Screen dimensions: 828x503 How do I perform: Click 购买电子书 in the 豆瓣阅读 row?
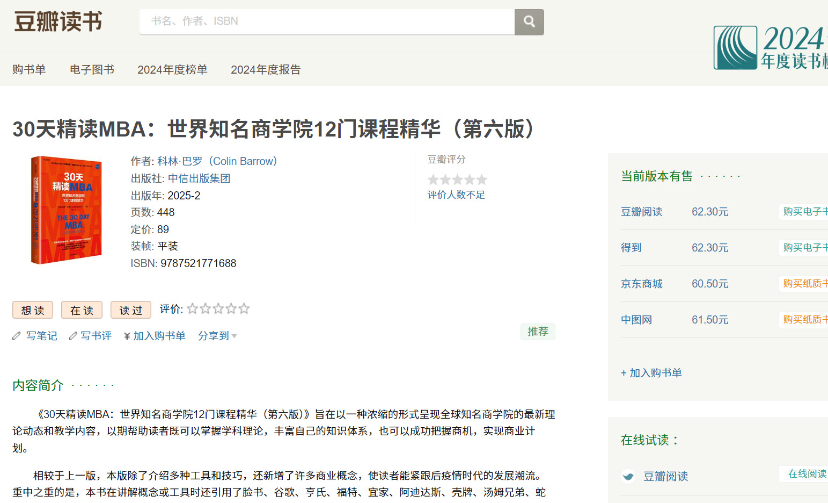point(804,212)
